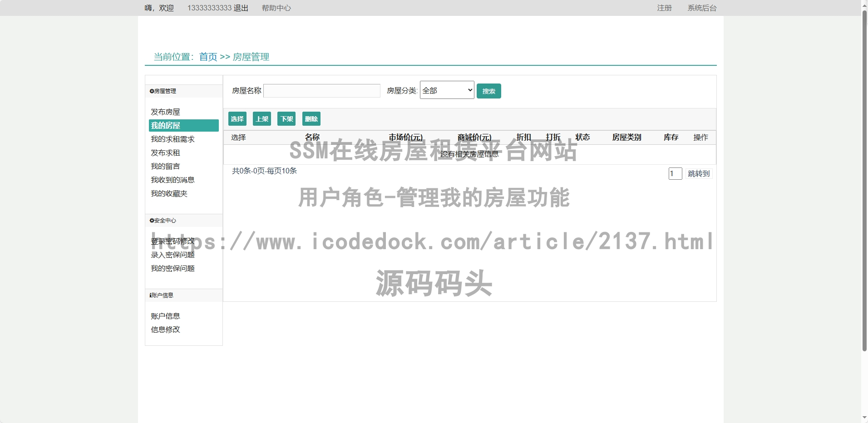This screenshot has height=423, width=868.
Task: Open 账户信息 link
Action: [x=165, y=316]
